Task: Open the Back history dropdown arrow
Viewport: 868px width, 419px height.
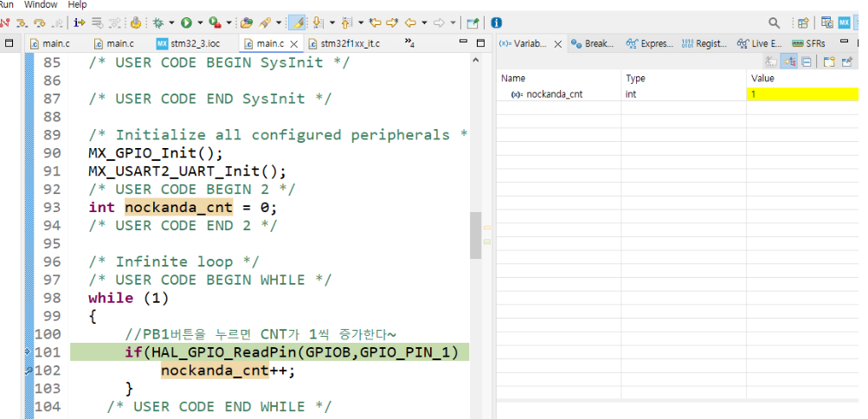Action: (x=424, y=23)
